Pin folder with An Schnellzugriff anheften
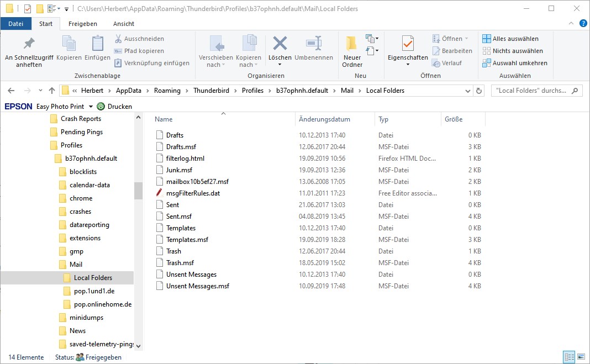This screenshot has width=590, height=364. [29, 44]
